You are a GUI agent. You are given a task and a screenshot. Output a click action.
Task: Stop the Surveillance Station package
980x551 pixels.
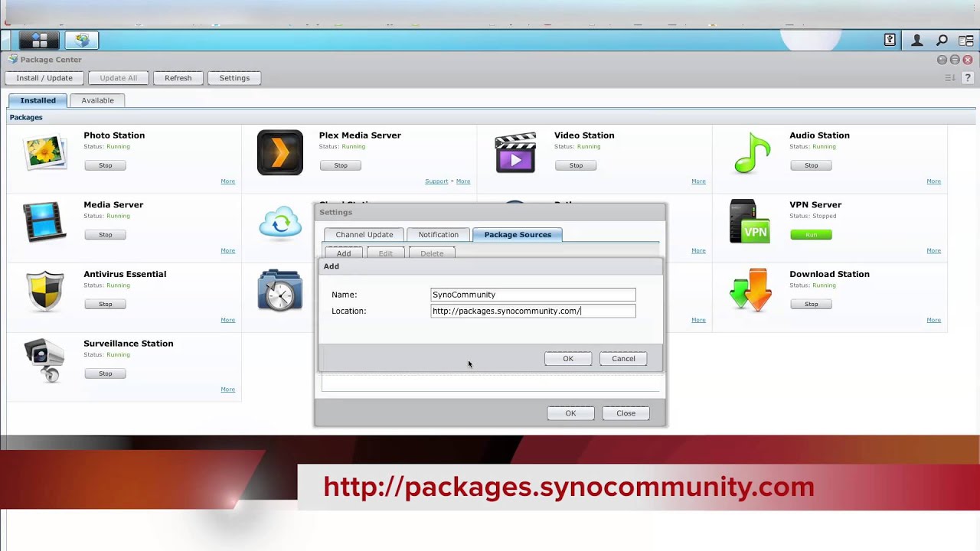pos(105,373)
